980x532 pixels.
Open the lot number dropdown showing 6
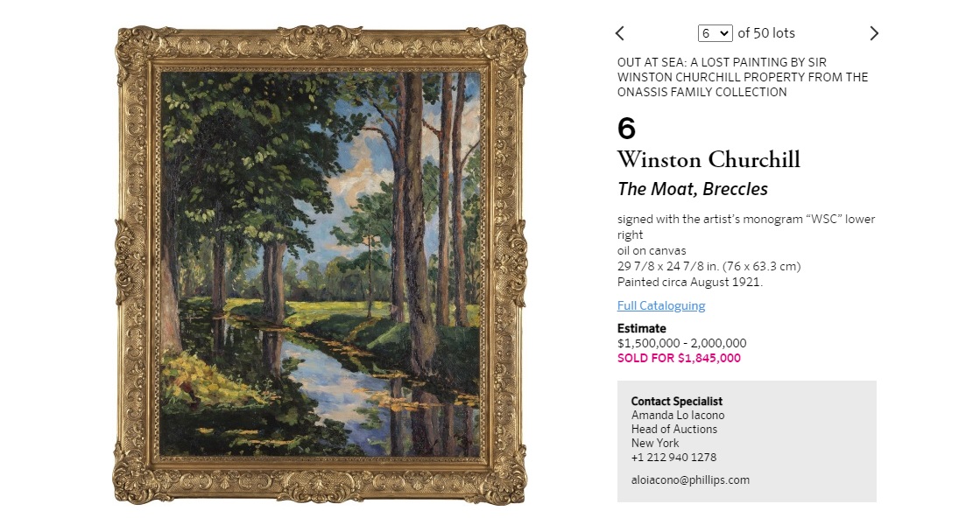point(715,33)
